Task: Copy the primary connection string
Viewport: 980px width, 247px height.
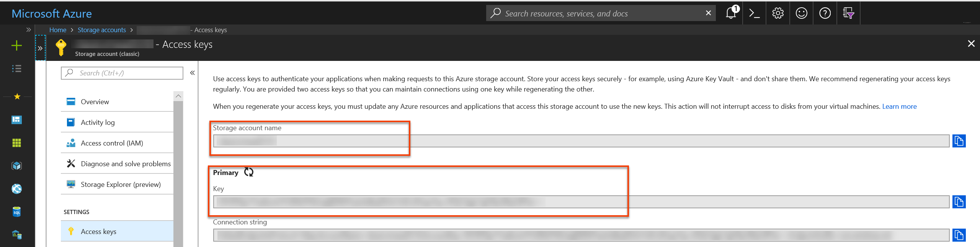Action: coord(959,235)
